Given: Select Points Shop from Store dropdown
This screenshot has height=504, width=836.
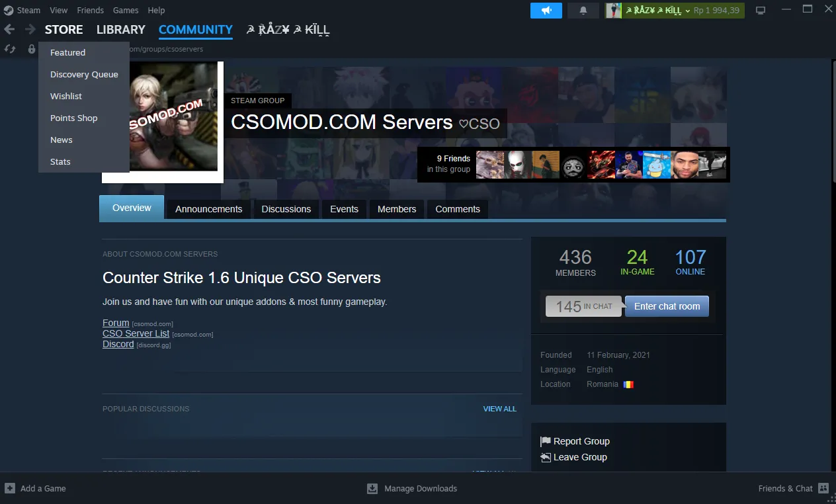Looking at the screenshot, I should 84,118.
